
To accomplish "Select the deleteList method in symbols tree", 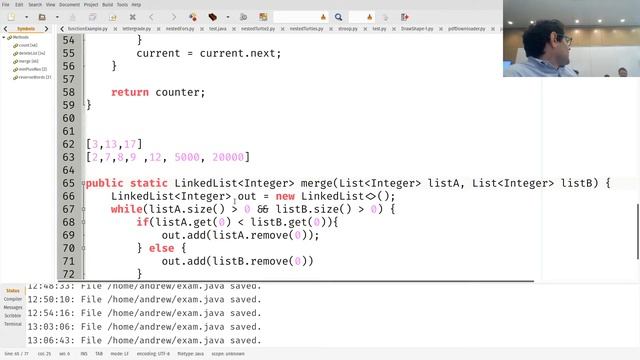I will click(32, 53).
